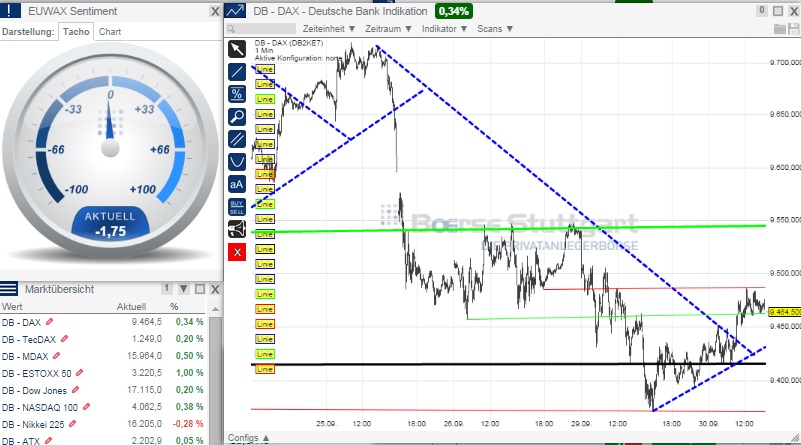This screenshot has height=445, width=801.
Task: Select the DB - Dow Jones row name
Action: [x=34, y=390]
